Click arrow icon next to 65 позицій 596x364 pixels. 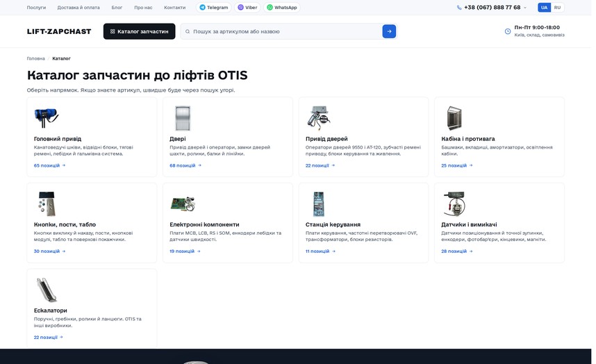(64, 165)
